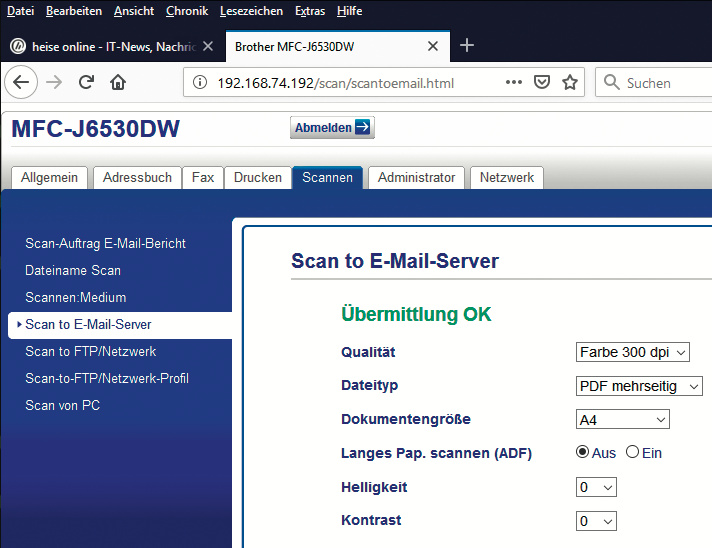Save page to Pocket icon
Screen dimensions: 712x548
tap(542, 82)
